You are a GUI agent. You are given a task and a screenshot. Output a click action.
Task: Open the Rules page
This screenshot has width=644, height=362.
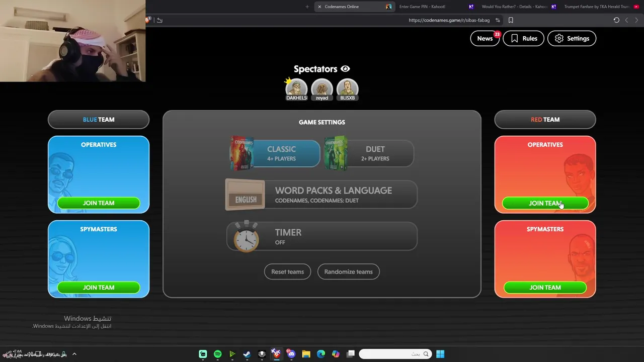pyautogui.click(x=523, y=38)
